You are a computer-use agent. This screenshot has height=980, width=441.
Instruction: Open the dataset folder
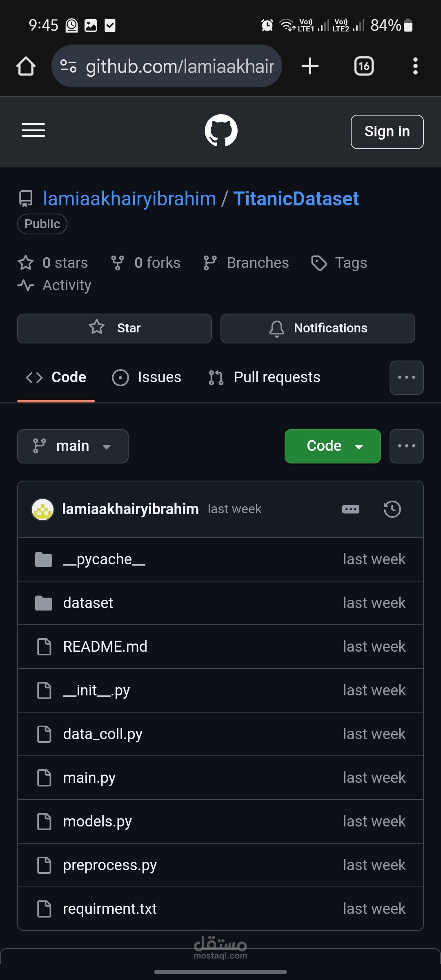tap(88, 603)
